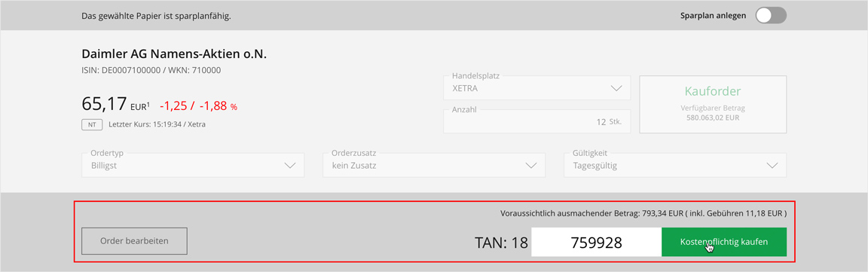Image resolution: width=868 pixels, height=272 pixels.
Task: Click the ISIN / WKN line
Action: (151, 70)
